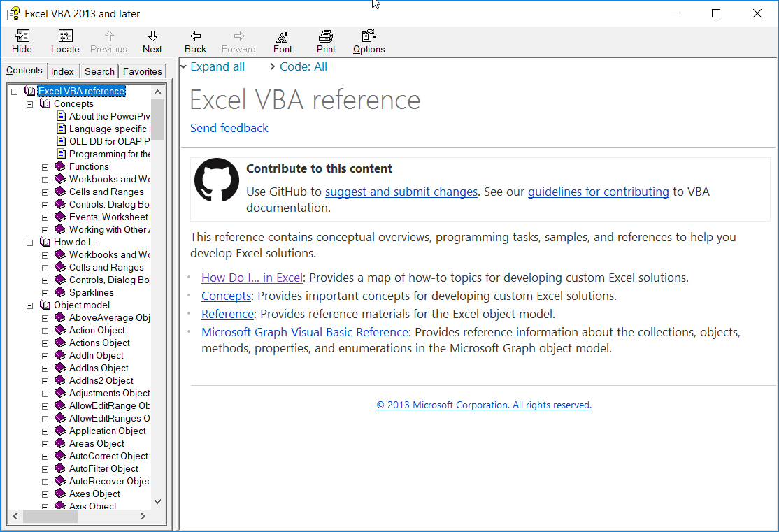Select AutoRecover Object tree item
This screenshot has height=532, width=779.
(109, 481)
